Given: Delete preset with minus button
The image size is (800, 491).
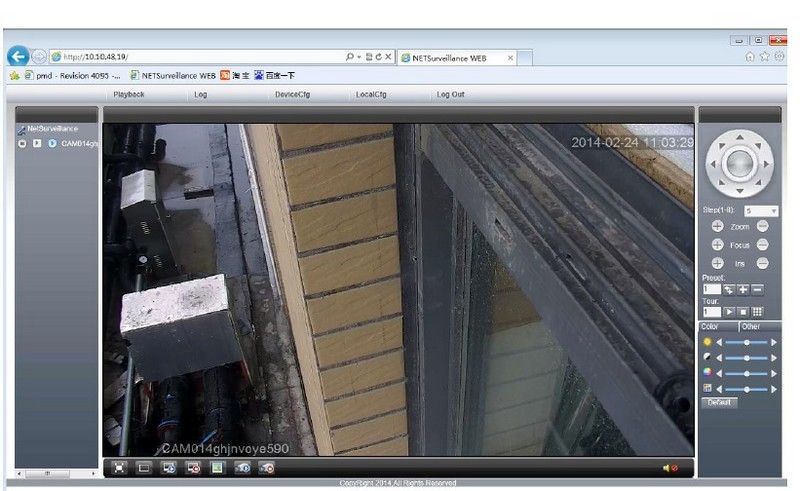Looking at the screenshot, I should (758, 289).
